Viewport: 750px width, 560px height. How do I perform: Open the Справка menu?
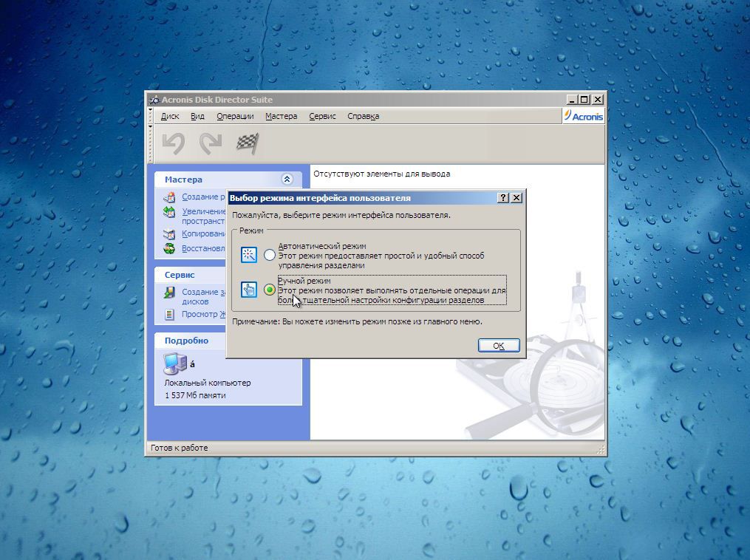tap(363, 116)
